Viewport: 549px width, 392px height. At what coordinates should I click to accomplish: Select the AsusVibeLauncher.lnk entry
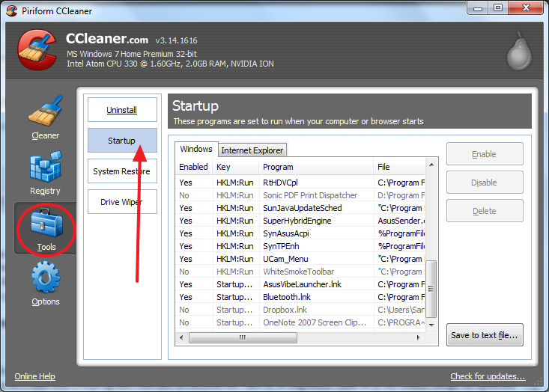click(300, 284)
